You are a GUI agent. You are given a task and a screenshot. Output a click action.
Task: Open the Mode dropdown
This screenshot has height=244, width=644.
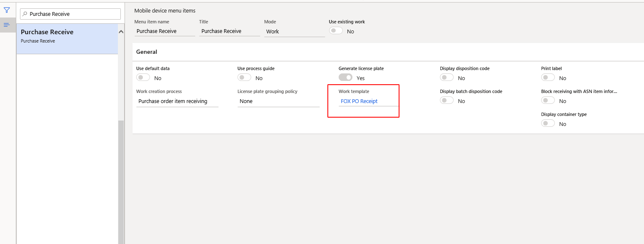point(295,31)
